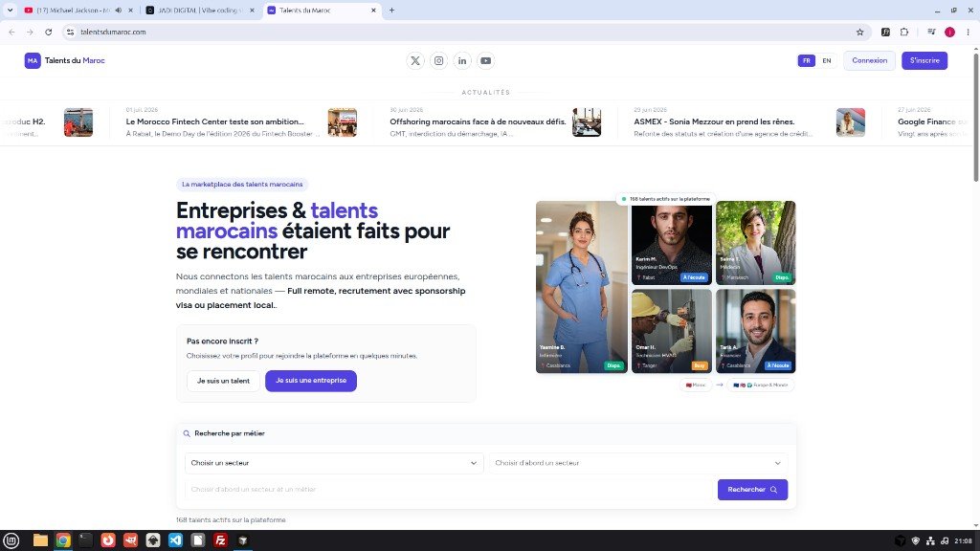
Task: Click the ASMEX article thumbnail
Action: (x=851, y=122)
